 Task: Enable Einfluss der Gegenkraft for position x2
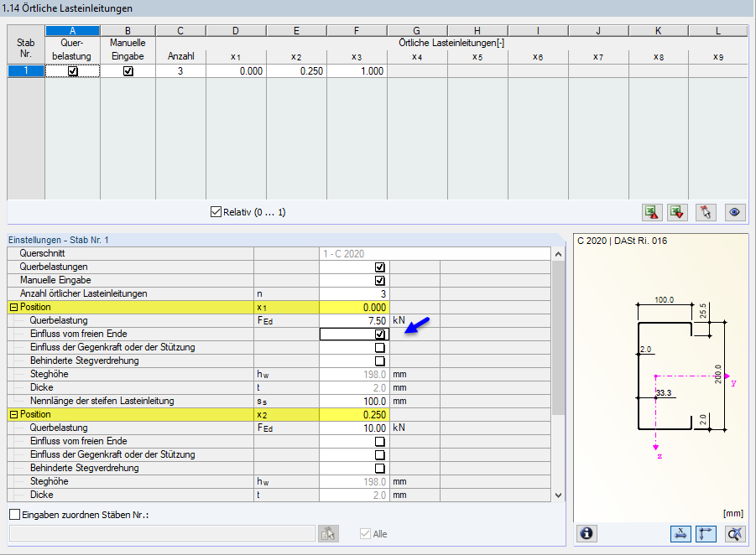[x=380, y=454]
